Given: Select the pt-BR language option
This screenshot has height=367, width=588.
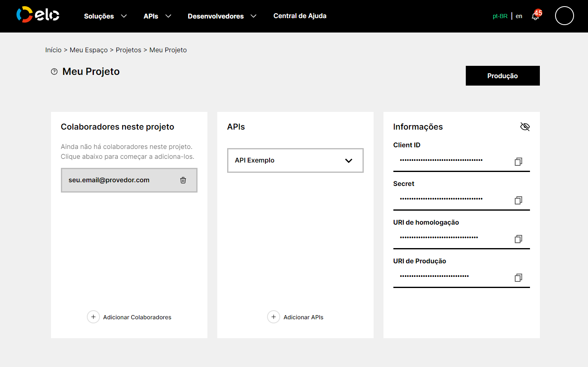Looking at the screenshot, I should pyautogui.click(x=500, y=16).
